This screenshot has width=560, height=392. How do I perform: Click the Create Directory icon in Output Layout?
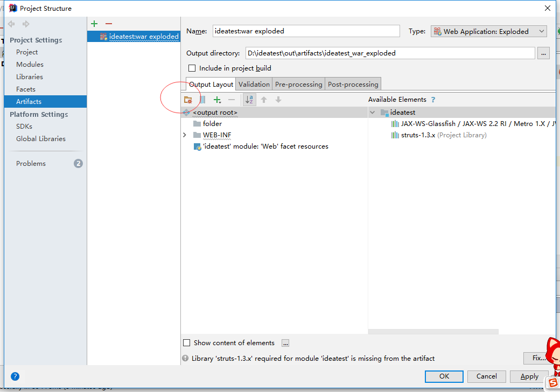click(x=188, y=100)
